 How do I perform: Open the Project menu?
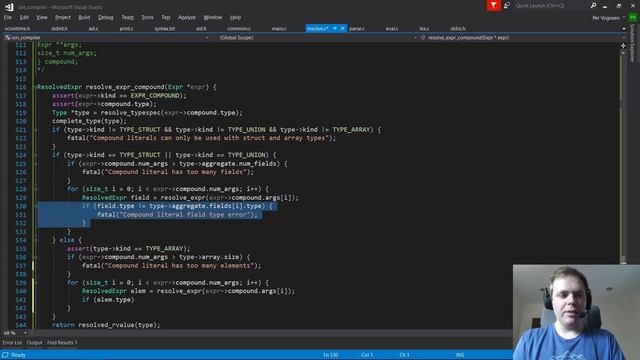62,18
